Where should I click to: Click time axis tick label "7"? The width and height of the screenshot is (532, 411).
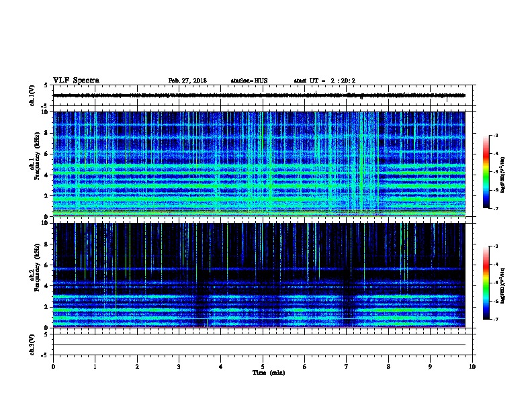tap(347, 367)
